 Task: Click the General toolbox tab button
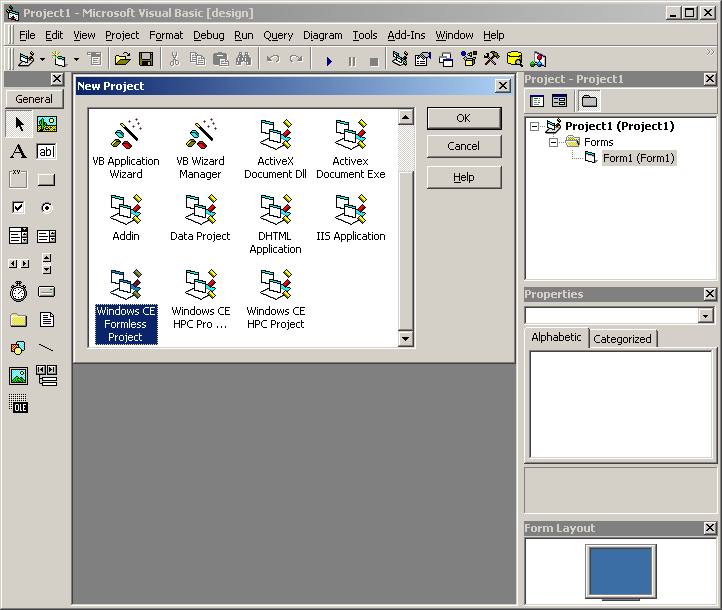(34, 99)
